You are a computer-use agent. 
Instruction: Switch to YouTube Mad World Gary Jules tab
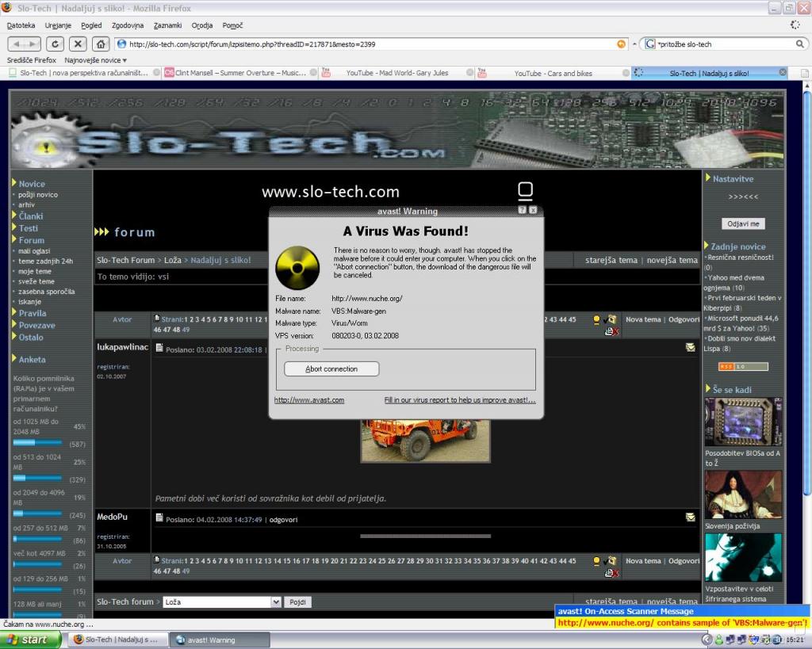coord(396,73)
